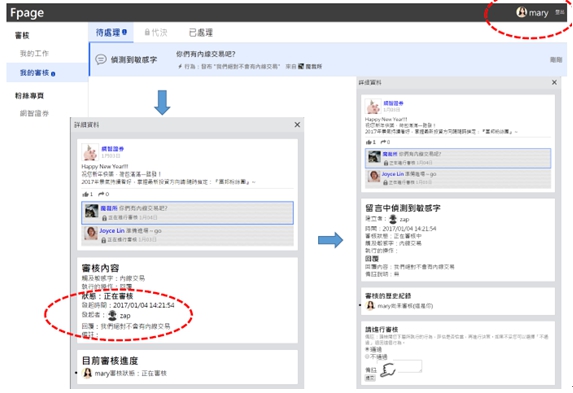
Task: Click the share arrow icon in the right dialog
Action: tap(383, 142)
